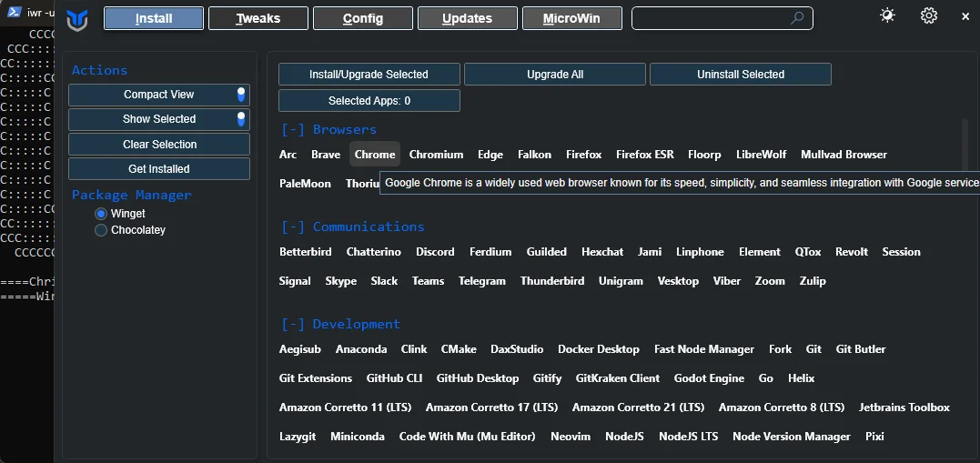Click Install/Upgrade Selected button
Viewport: 980px width, 463px height.
pyautogui.click(x=369, y=75)
